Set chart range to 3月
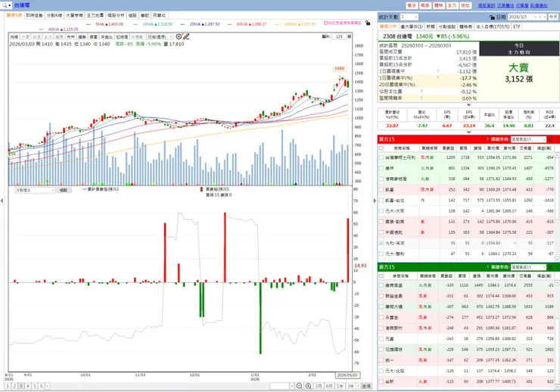560x392 pixels. (x=318, y=386)
